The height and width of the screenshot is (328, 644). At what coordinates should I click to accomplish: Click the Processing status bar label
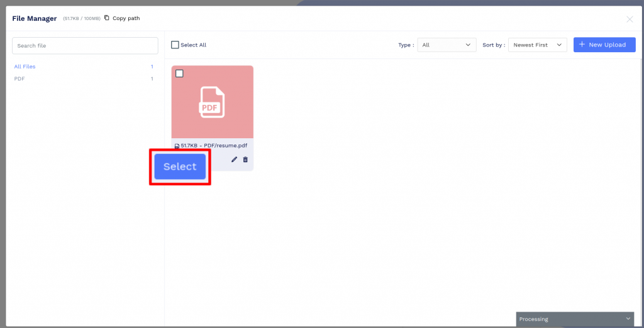tap(533, 319)
